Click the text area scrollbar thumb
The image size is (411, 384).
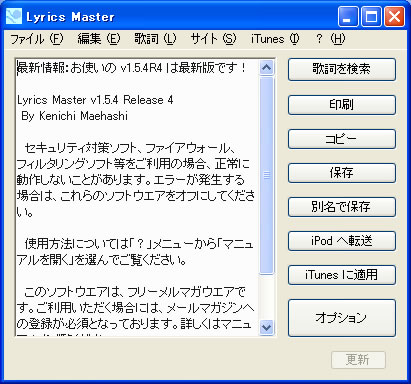[x=266, y=175]
